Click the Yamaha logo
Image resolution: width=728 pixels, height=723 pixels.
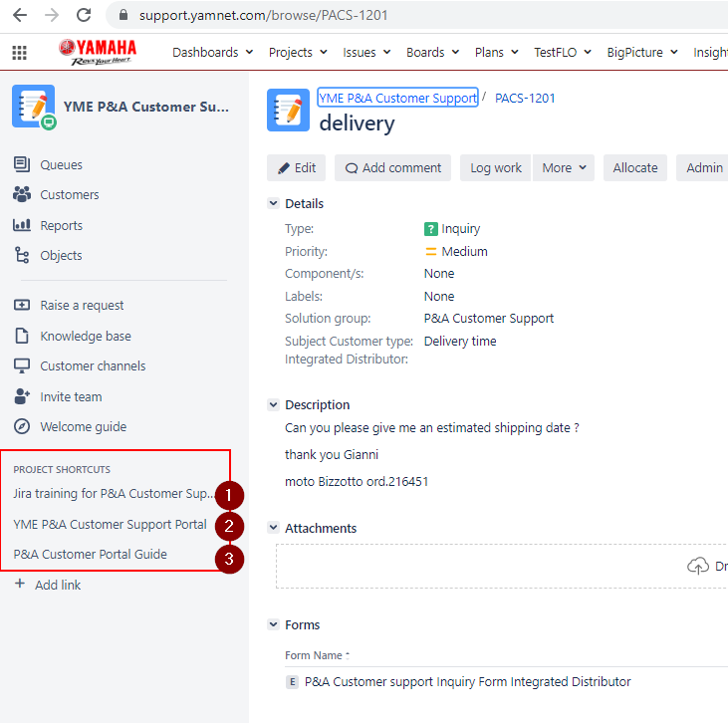pos(98,52)
